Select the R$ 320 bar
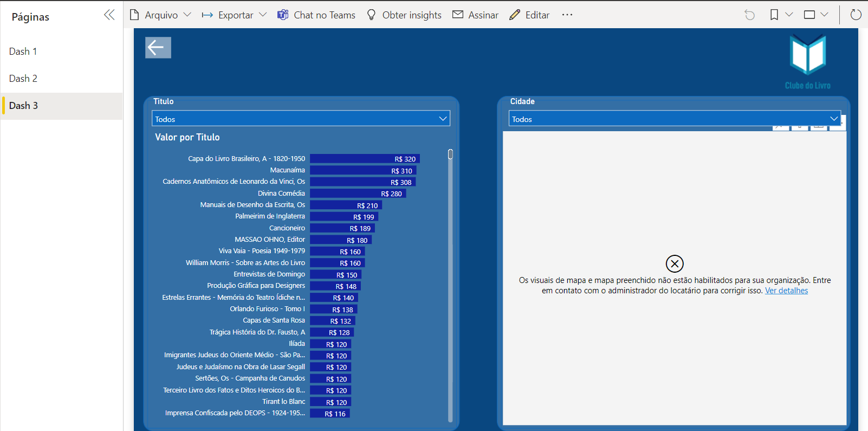This screenshot has height=431, width=868. [x=365, y=159]
